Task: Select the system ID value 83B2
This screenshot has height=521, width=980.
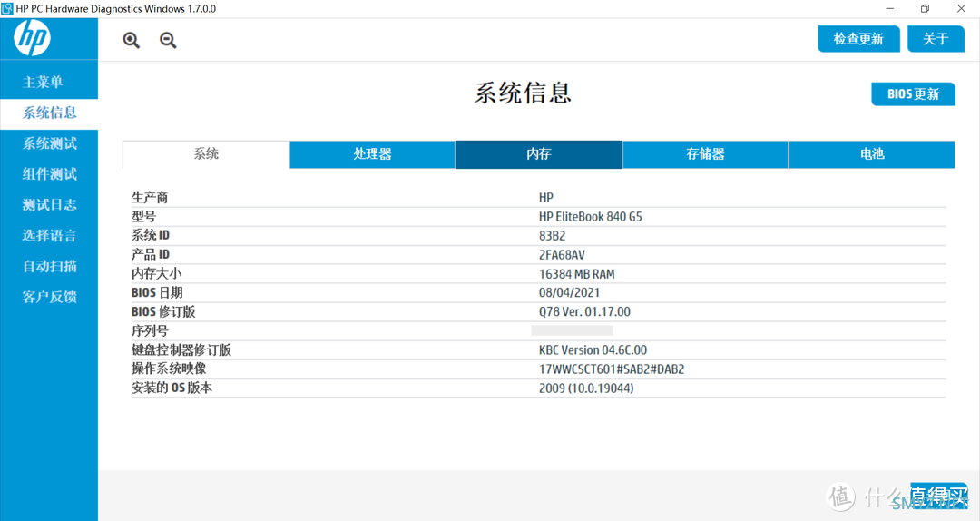Action: pos(553,236)
